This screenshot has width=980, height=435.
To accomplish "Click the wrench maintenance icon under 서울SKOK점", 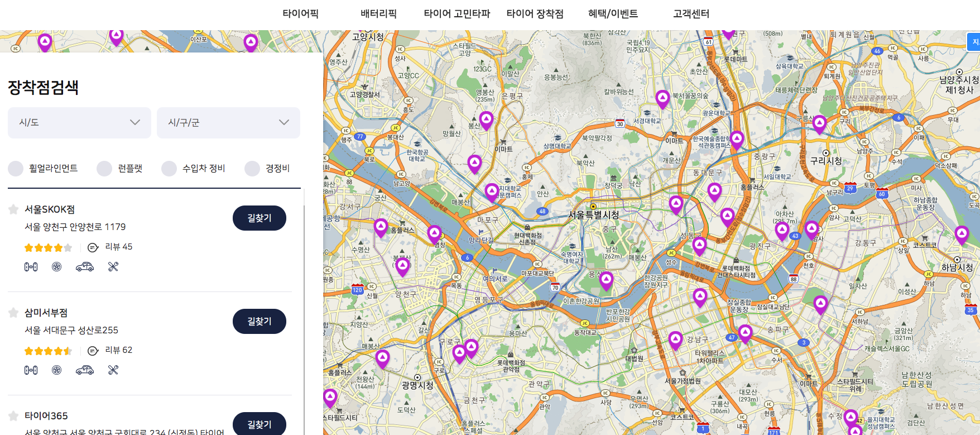I will (x=113, y=267).
